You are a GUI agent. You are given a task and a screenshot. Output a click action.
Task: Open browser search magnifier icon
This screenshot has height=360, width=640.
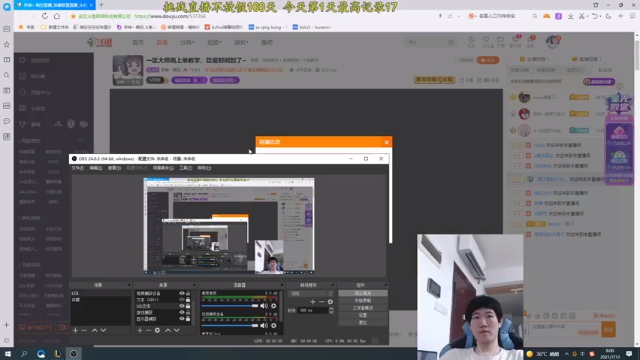click(x=534, y=16)
